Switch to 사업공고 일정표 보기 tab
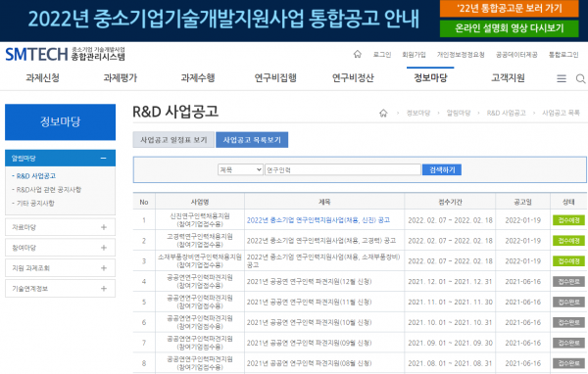 click(173, 140)
